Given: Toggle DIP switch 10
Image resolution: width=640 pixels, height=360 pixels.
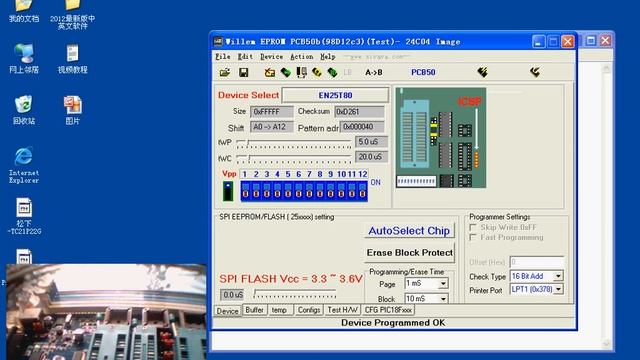Looking at the screenshot, I should (341, 191).
